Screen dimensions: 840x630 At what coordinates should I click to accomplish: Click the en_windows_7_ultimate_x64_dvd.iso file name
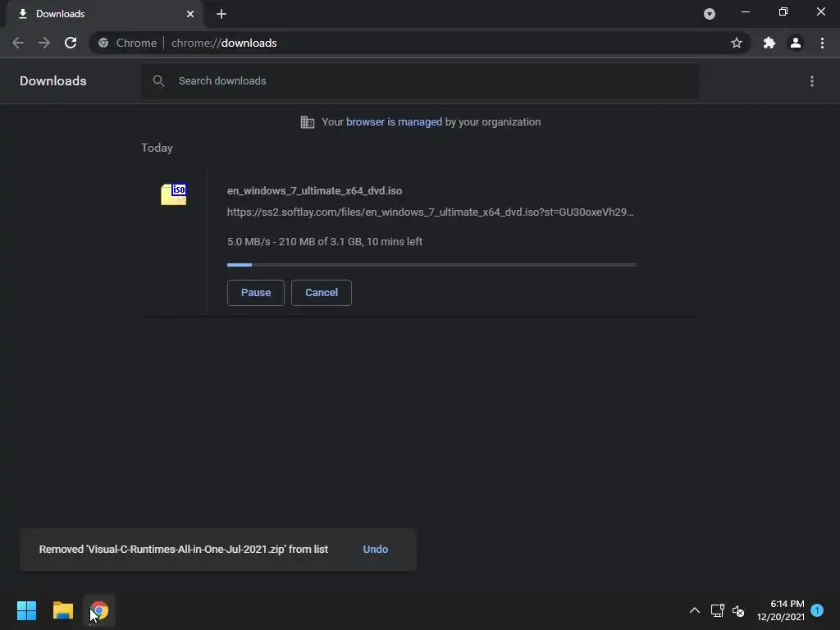pyautogui.click(x=314, y=190)
